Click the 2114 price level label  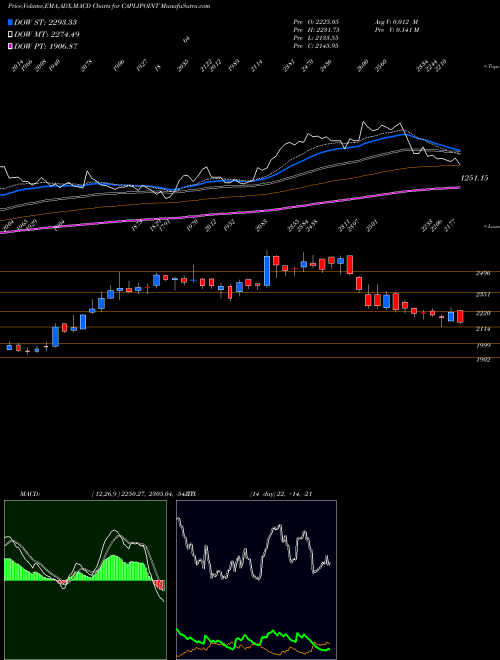click(483, 329)
